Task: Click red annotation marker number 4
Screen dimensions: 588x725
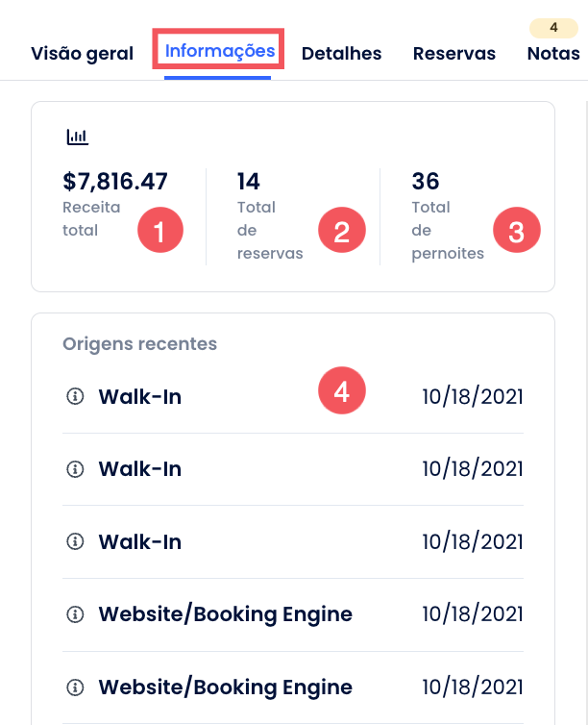Action: [x=341, y=390]
